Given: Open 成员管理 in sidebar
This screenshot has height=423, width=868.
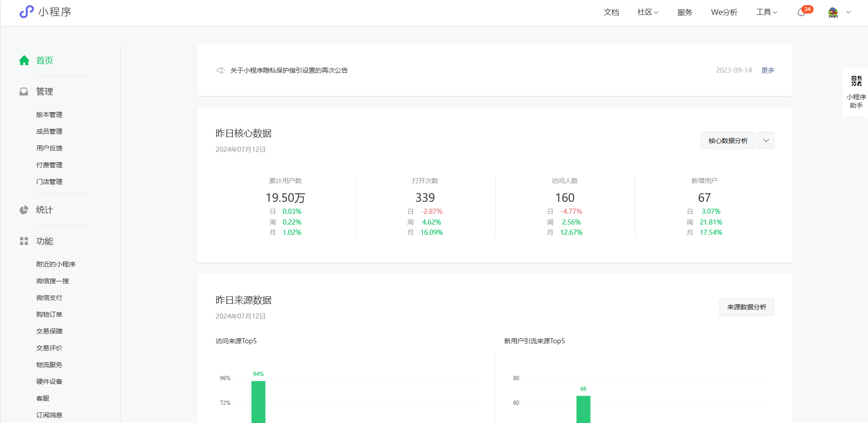Looking at the screenshot, I should tap(49, 131).
